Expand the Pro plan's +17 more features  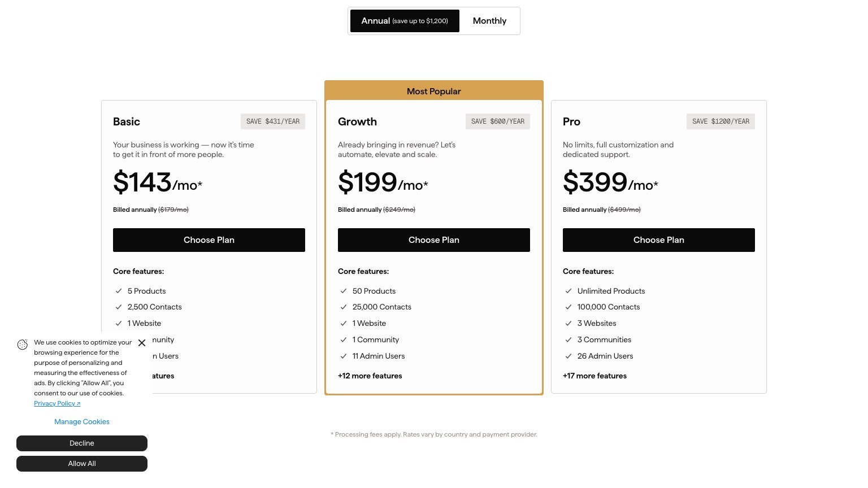click(594, 376)
